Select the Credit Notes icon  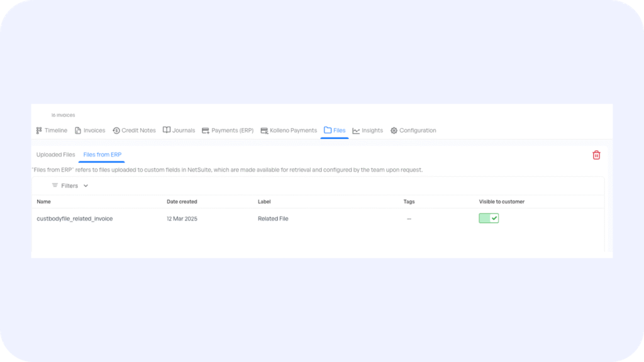pyautogui.click(x=116, y=131)
